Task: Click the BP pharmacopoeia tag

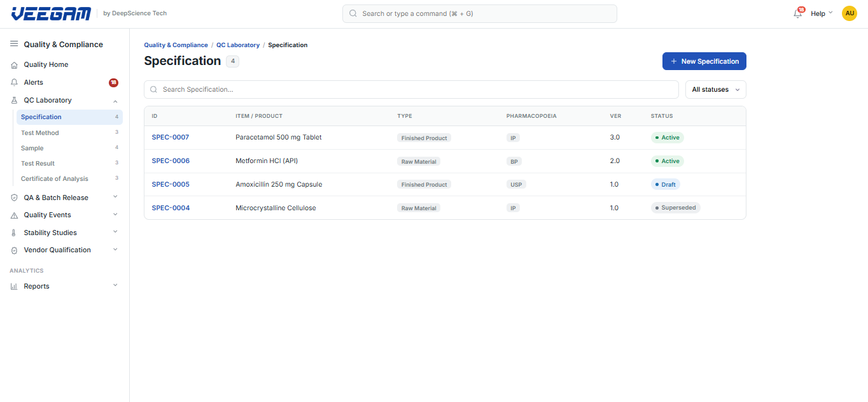Action: (x=514, y=162)
